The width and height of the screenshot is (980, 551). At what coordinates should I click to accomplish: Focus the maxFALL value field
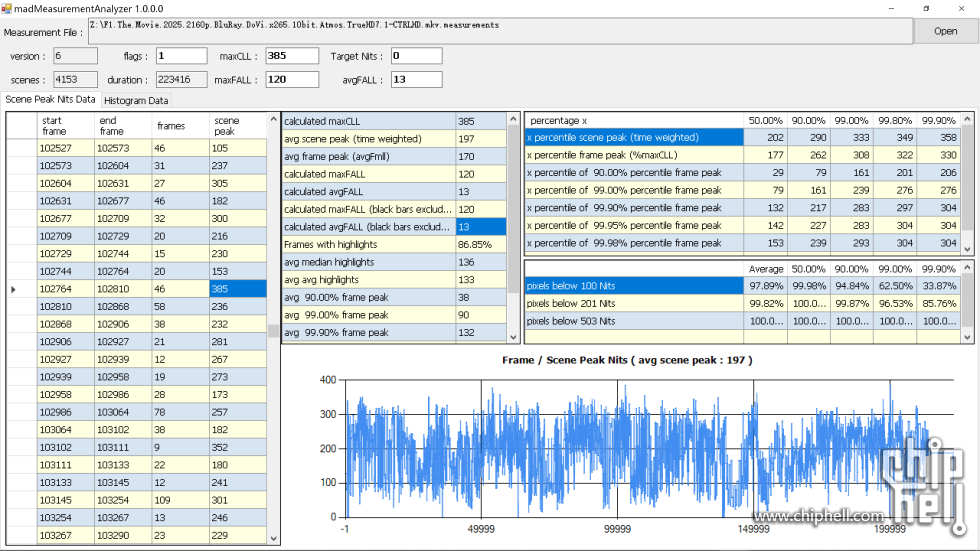click(292, 79)
